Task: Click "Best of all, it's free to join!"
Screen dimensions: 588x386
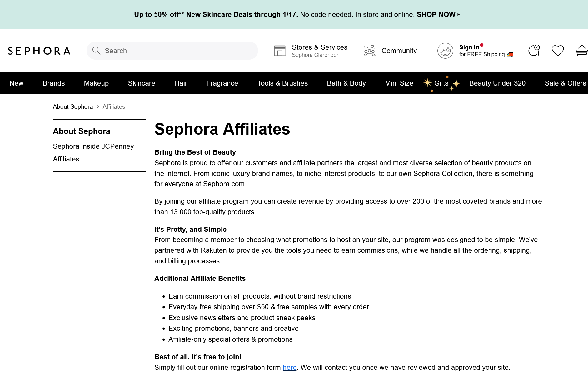Action: pos(198,357)
